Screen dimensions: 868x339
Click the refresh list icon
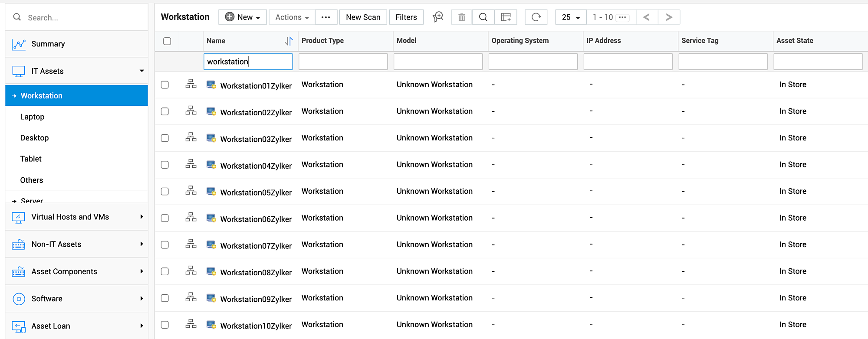pyautogui.click(x=536, y=17)
